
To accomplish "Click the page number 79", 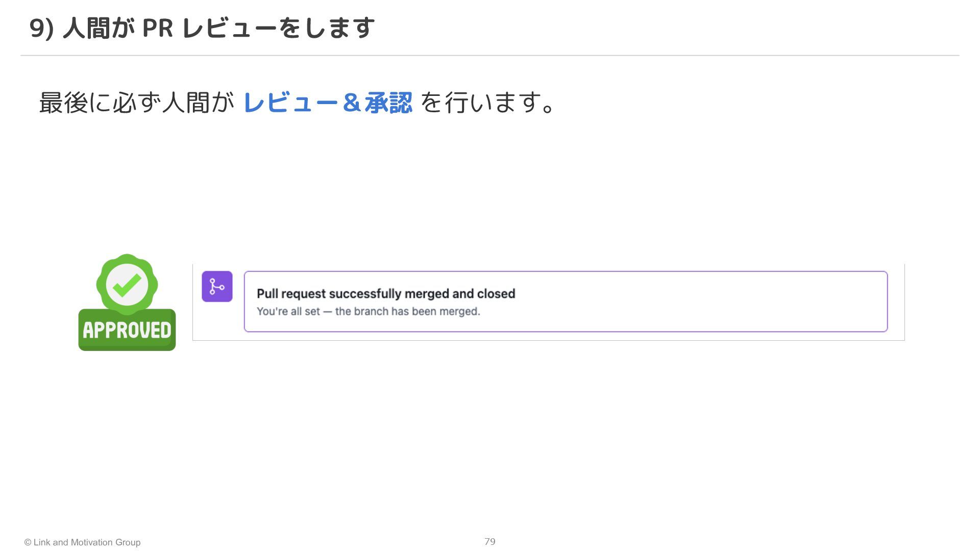I will pos(490,542).
